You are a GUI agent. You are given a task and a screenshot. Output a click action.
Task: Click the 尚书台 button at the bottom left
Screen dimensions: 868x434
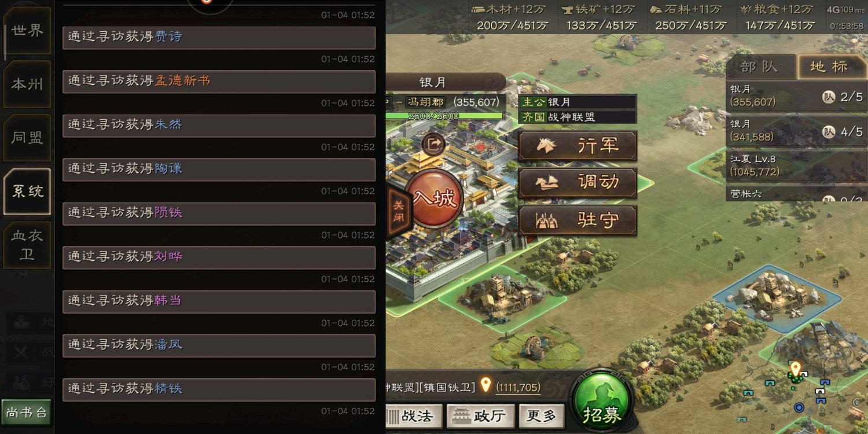click(27, 413)
